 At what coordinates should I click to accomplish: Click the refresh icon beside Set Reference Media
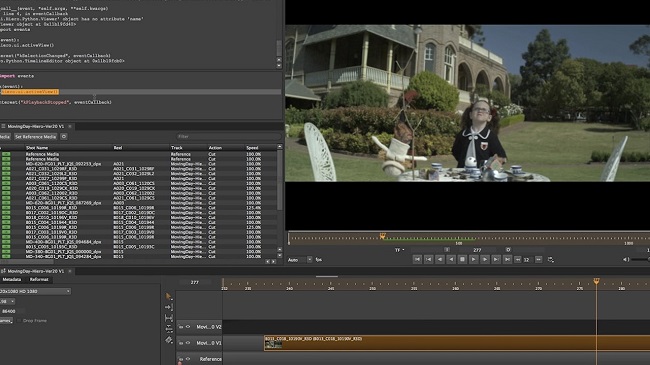64,136
